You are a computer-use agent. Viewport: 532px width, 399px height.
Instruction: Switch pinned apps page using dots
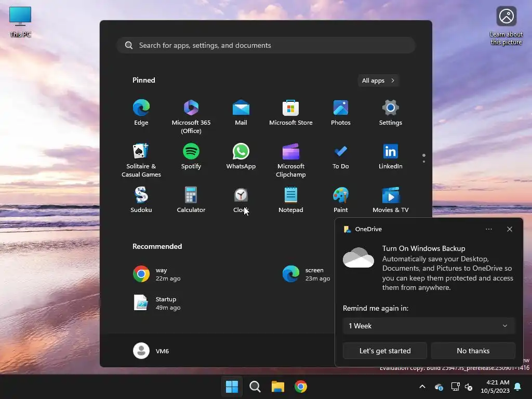[424, 158]
